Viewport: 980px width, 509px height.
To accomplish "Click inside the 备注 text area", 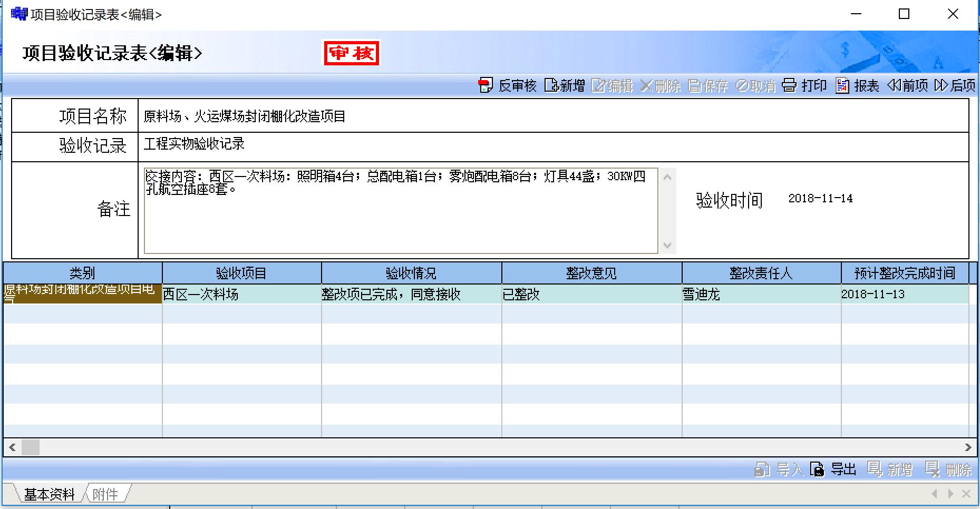I will pos(401,221).
